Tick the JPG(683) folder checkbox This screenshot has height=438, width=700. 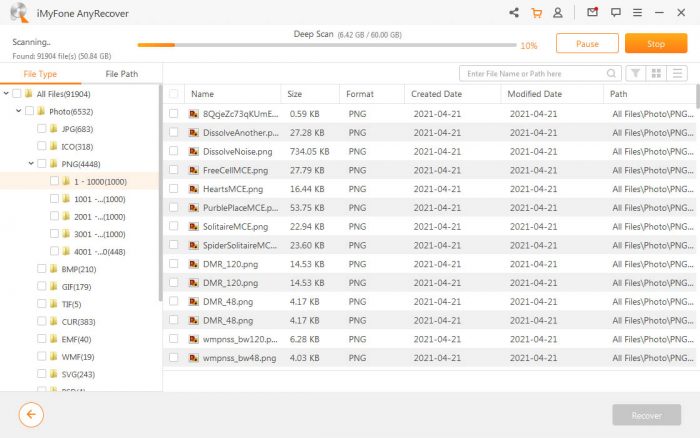(41, 129)
